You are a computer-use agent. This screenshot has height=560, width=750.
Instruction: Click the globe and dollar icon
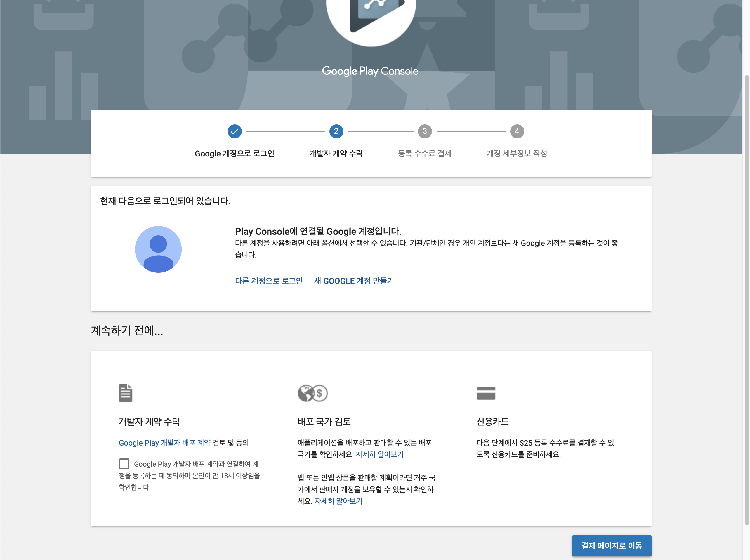click(x=312, y=393)
